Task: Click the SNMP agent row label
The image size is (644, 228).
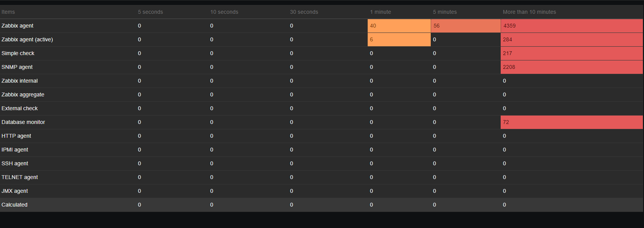Action: click(17, 67)
